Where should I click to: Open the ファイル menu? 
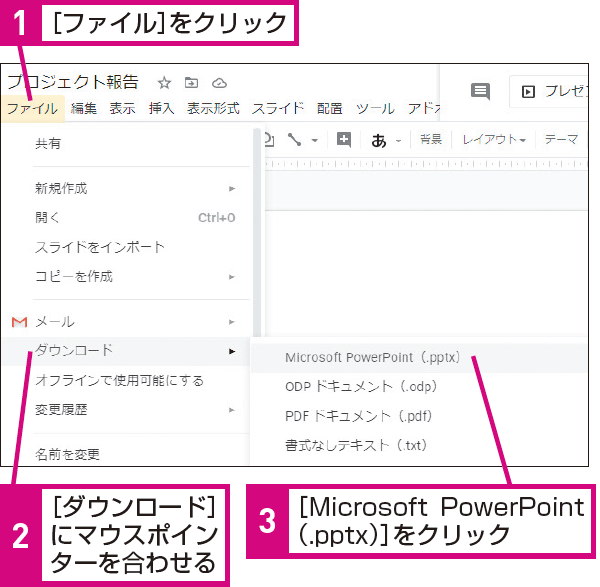[x=33, y=108]
